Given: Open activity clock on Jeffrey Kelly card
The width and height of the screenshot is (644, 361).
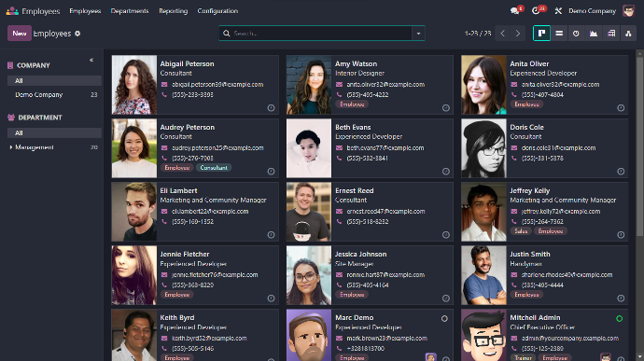Looking at the screenshot, I should (621, 235).
